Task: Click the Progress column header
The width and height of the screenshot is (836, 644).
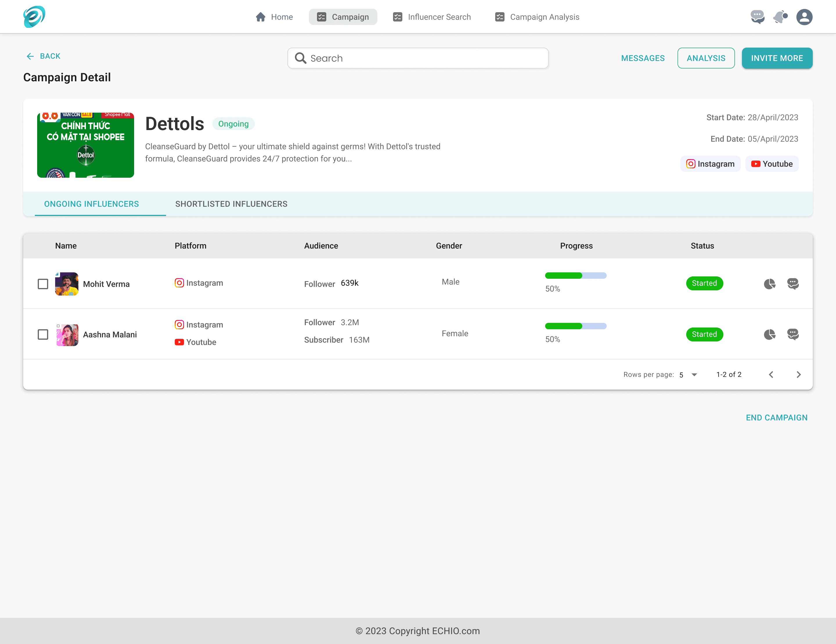Action: 576,246
